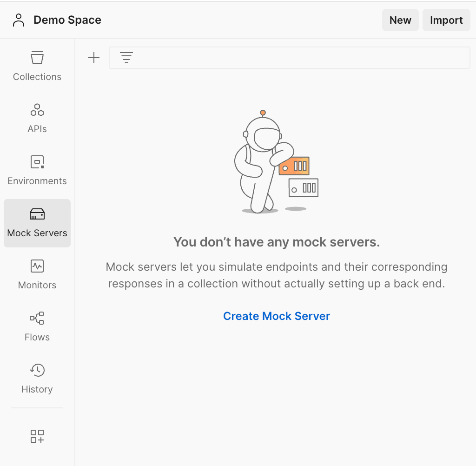
Task: Click the filter lines icon
Action: click(126, 58)
